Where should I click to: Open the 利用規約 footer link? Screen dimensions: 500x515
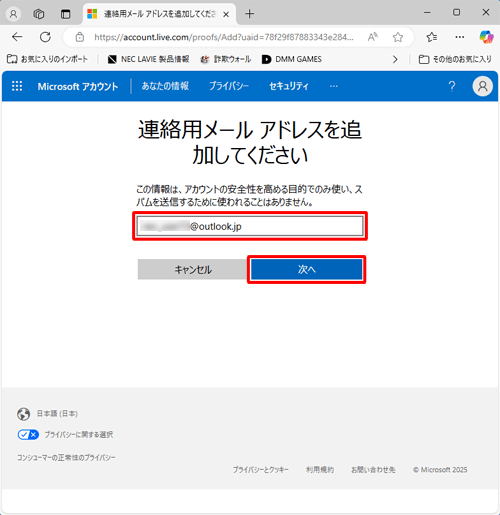[x=320, y=470]
